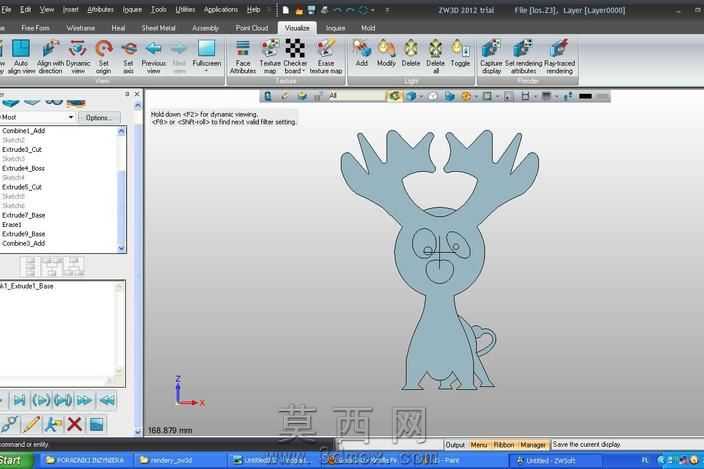Click the fast-forward history replay button
The height and width of the screenshot is (469, 704).
click(84, 400)
